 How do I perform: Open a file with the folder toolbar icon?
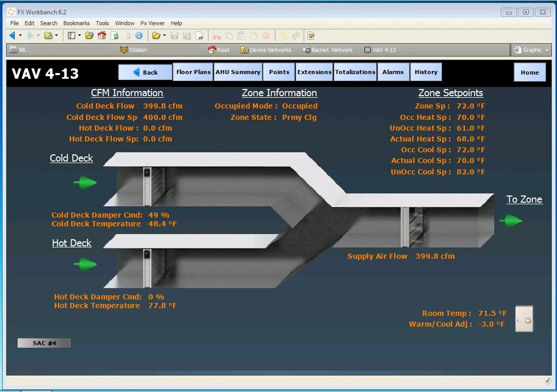[157, 35]
